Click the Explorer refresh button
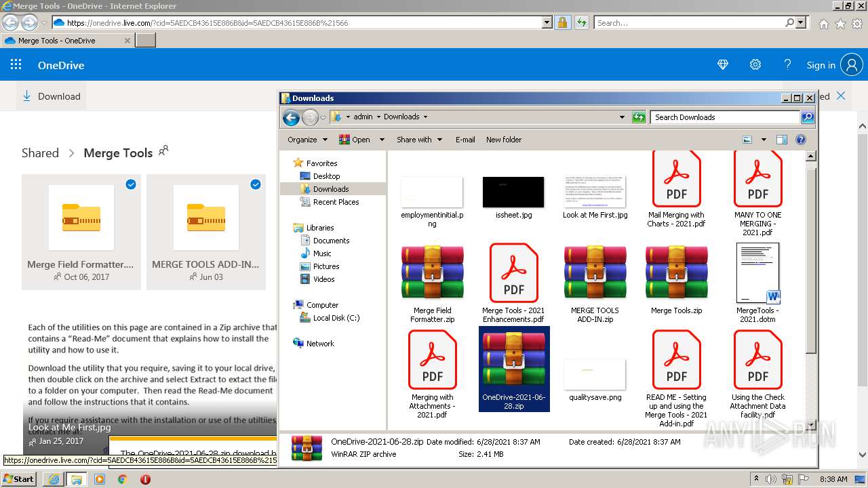The image size is (868, 488). (x=639, y=117)
